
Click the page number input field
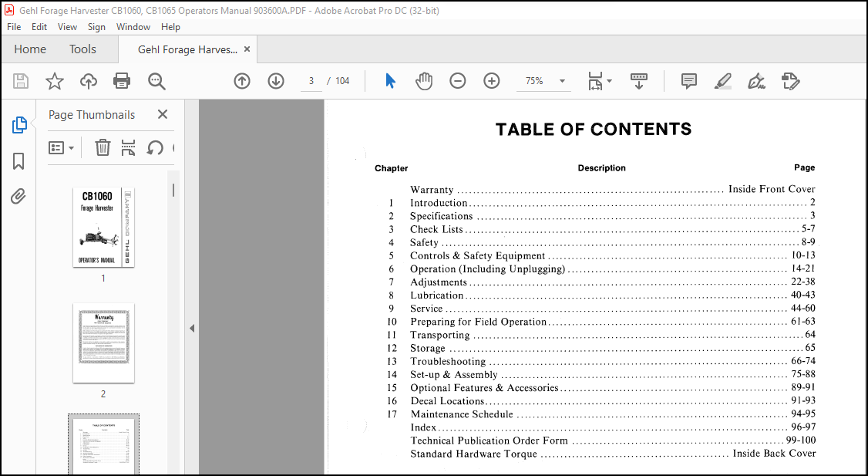pyautogui.click(x=311, y=81)
